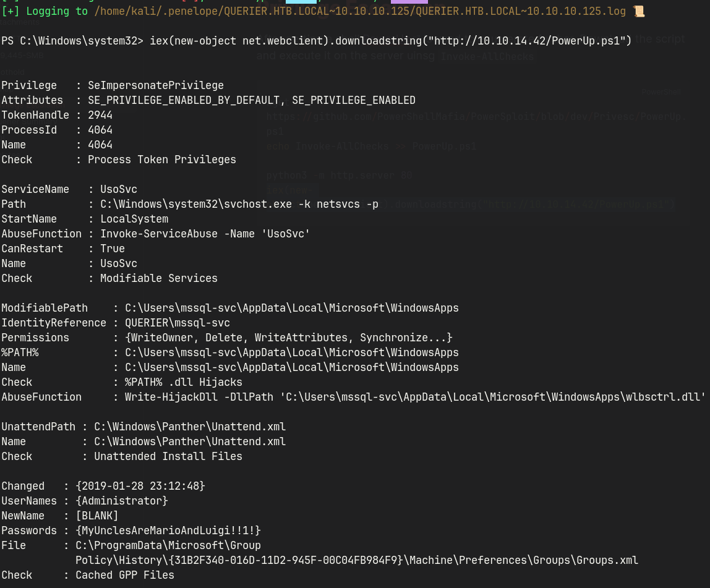Click the '[+] Logging to' text
Image resolution: width=710 pixels, height=588 pixels.
coord(45,11)
